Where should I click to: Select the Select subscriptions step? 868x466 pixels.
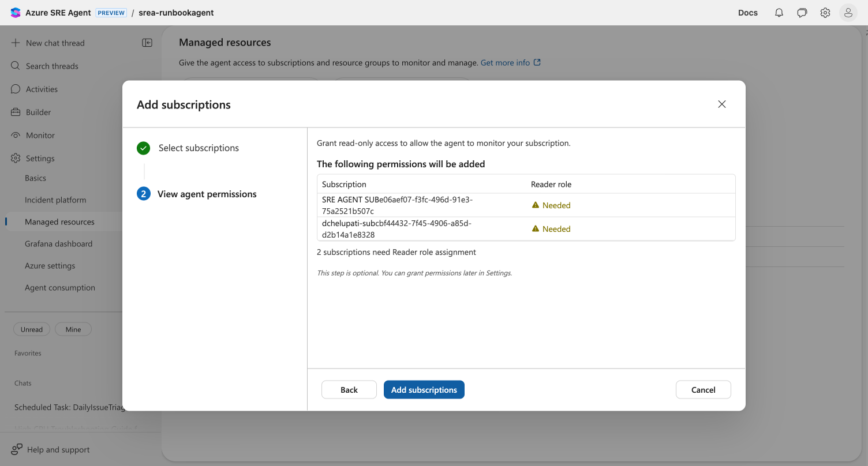coord(199,148)
